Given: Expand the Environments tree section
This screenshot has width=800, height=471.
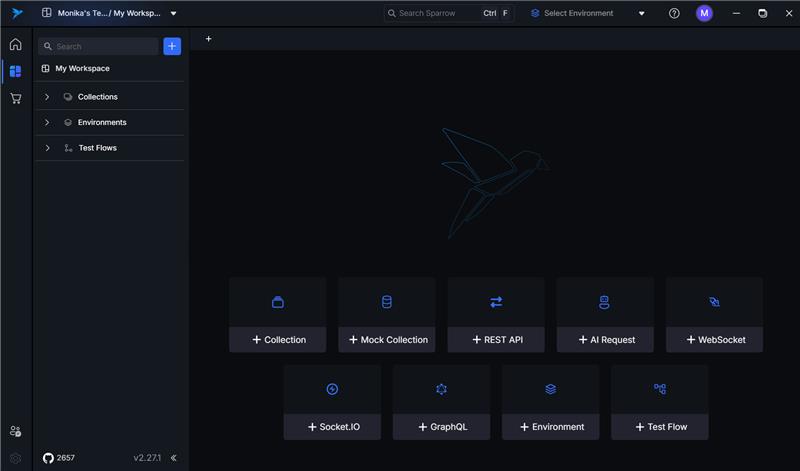Looking at the screenshot, I should point(47,122).
